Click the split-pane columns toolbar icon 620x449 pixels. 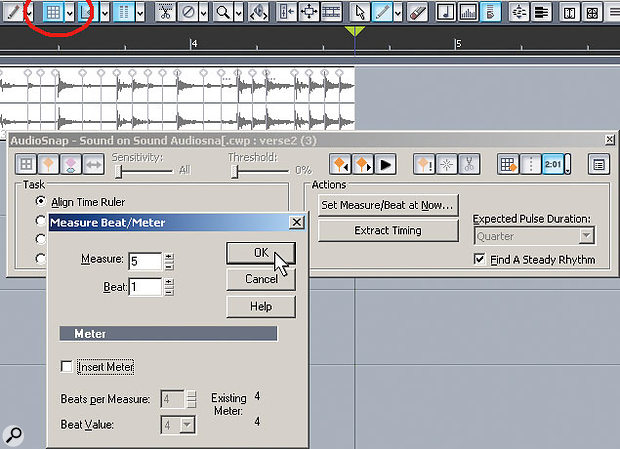(569, 12)
